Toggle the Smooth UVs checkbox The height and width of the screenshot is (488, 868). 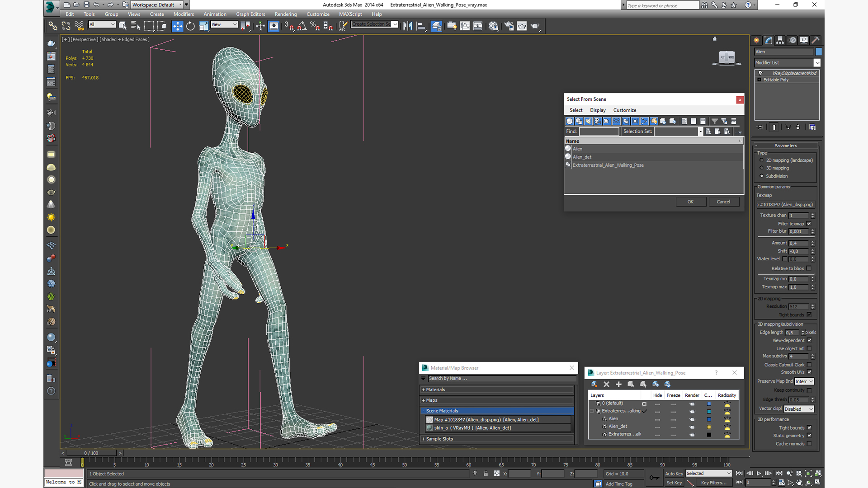click(x=809, y=372)
